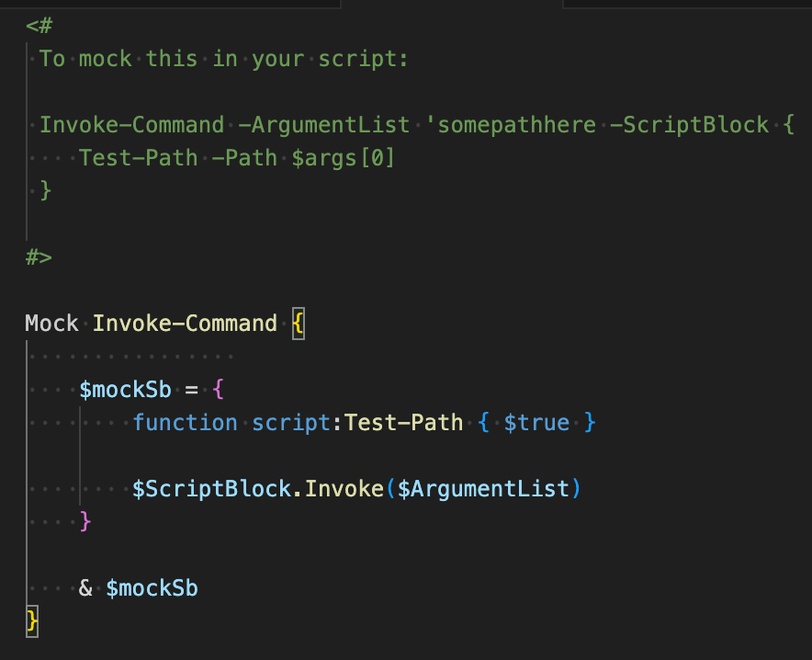This screenshot has height=660, width=812.
Task: Click 'somepathhere' string in the comment
Action: coord(517,125)
